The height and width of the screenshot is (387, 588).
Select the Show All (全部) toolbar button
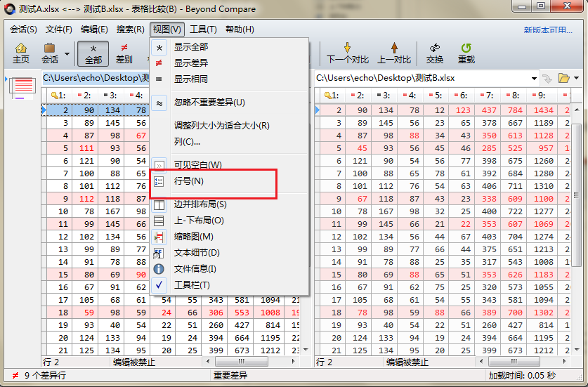point(93,53)
